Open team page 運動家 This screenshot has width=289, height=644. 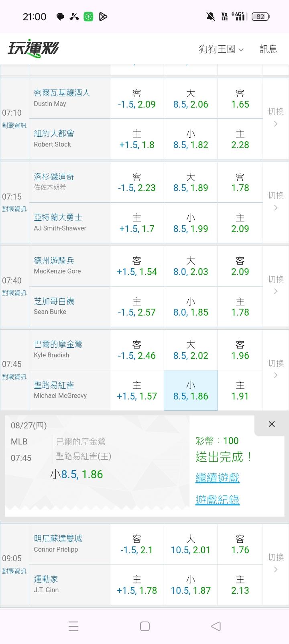[46, 579]
